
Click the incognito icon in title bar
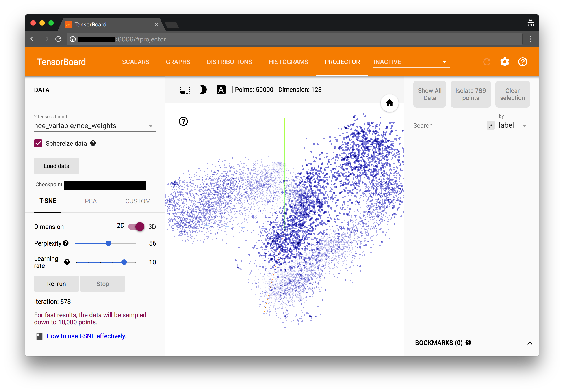click(531, 23)
